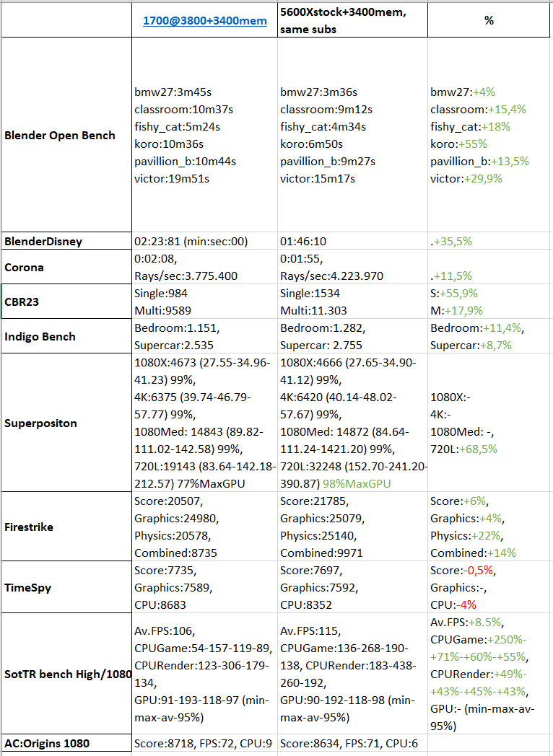The height and width of the screenshot is (756, 553).
Task: Select the Indigo Bench label cell
Action: pyautogui.click(x=66, y=336)
